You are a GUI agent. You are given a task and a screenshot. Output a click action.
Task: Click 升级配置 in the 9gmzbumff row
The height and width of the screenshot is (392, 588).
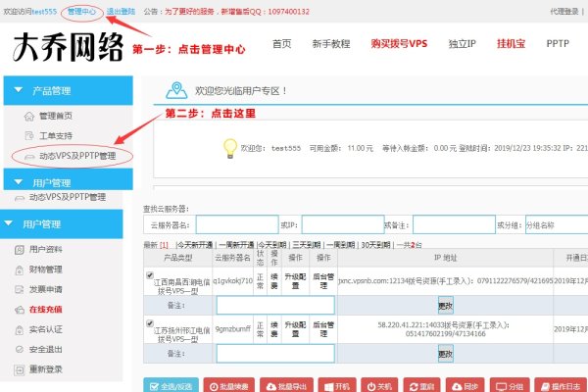pos(295,329)
